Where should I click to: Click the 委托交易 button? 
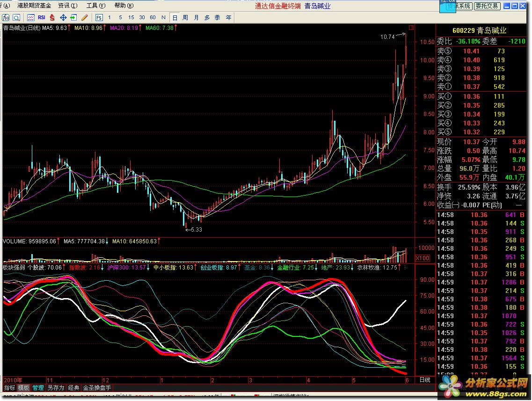[487, 6]
